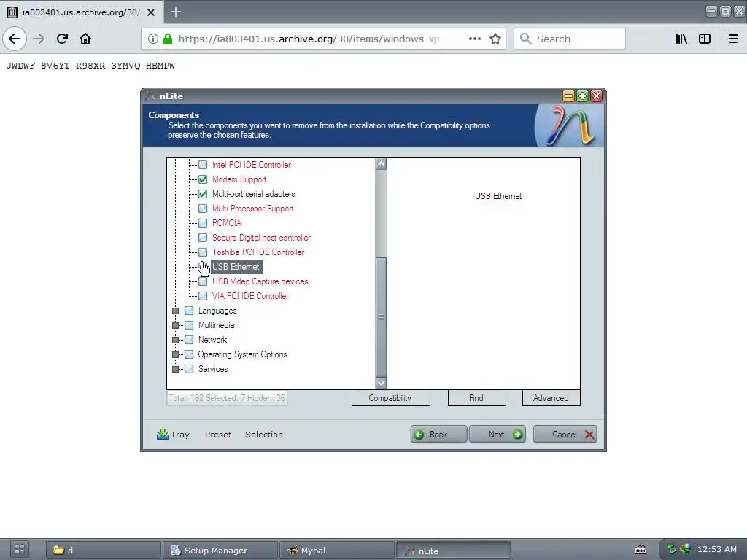
Task: Click the Advanced button
Action: tap(551, 398)
